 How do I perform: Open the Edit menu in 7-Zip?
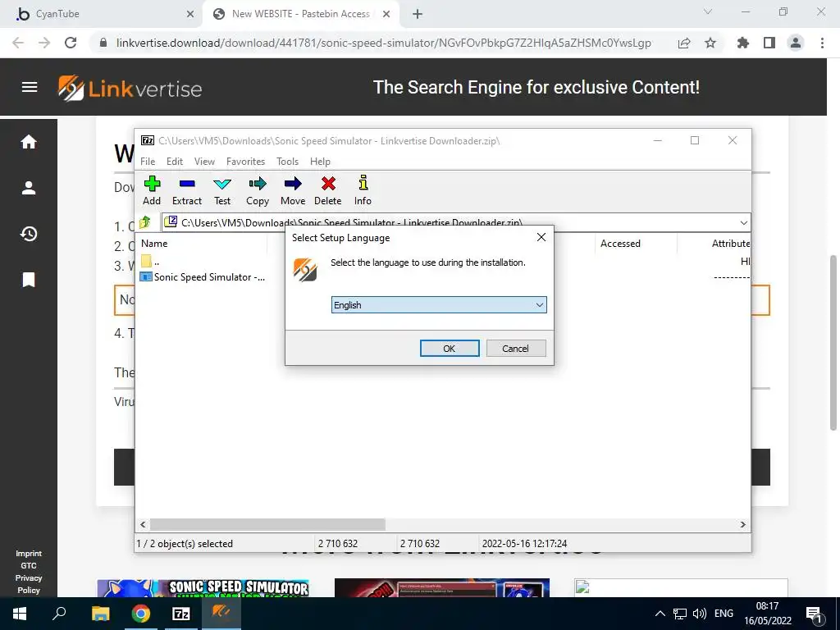[x=175, y=162]
